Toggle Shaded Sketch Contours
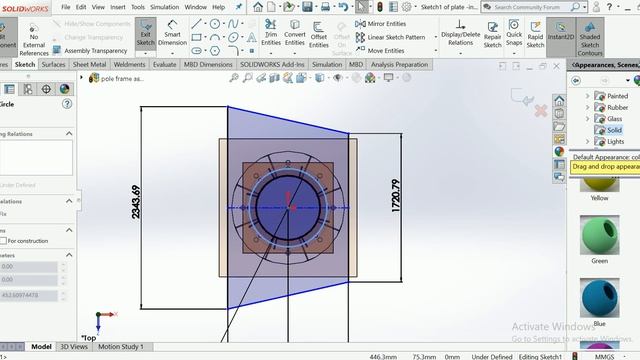Screen dimensions: 640x360 (x=590, y=38)
